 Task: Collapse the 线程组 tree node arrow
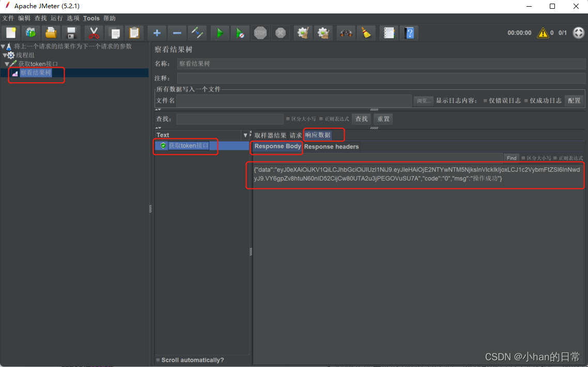click(5, 55)
